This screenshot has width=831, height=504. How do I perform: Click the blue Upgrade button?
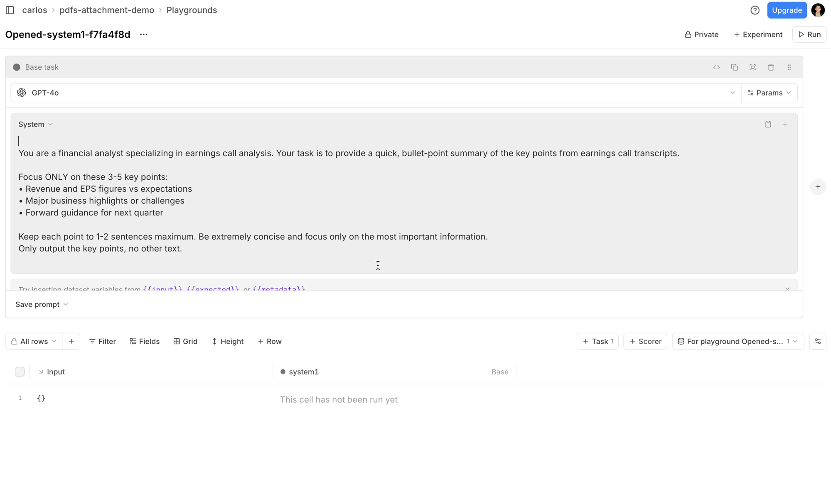pos(787,10)
